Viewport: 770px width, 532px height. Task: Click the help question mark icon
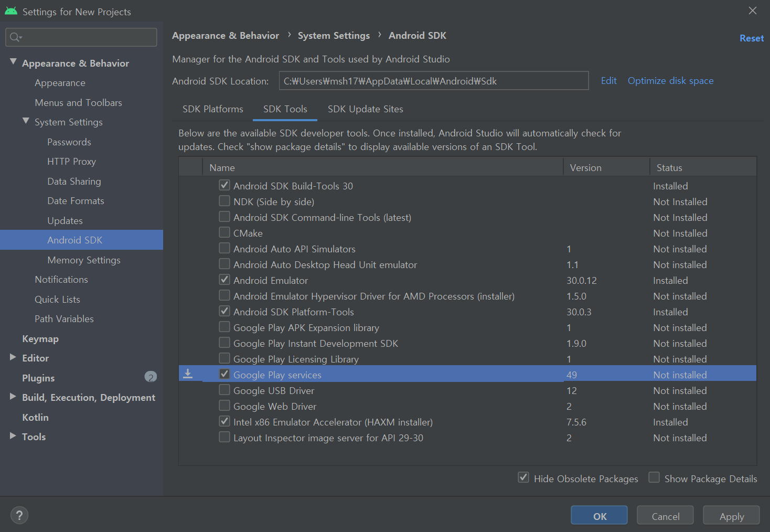(19, 515)
